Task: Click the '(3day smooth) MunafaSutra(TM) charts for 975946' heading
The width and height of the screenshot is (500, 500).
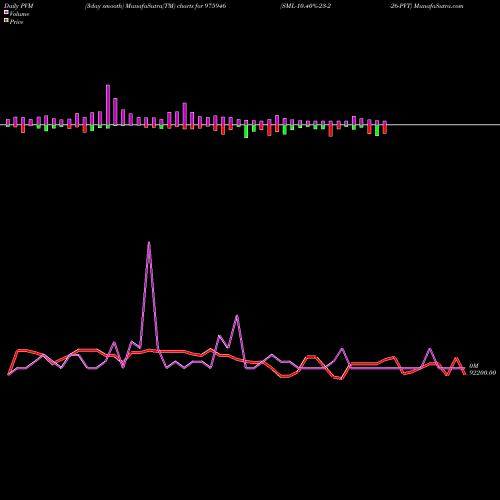Action: pos(155,6)
